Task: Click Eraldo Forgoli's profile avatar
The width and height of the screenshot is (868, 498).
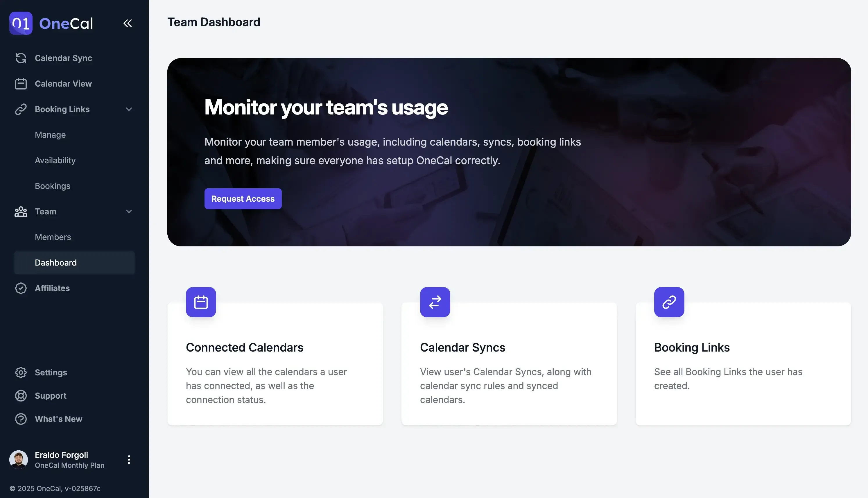Action: pyautogui.click(x=19, y=459)
